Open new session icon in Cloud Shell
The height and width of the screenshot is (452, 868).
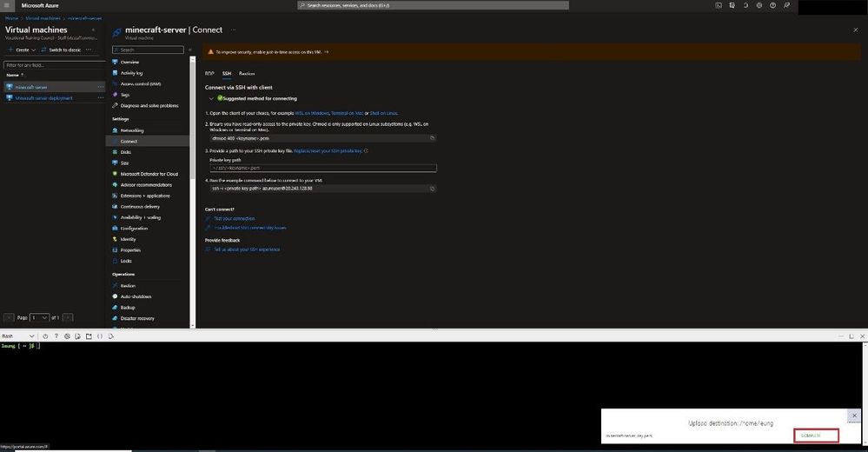[89, 336]
